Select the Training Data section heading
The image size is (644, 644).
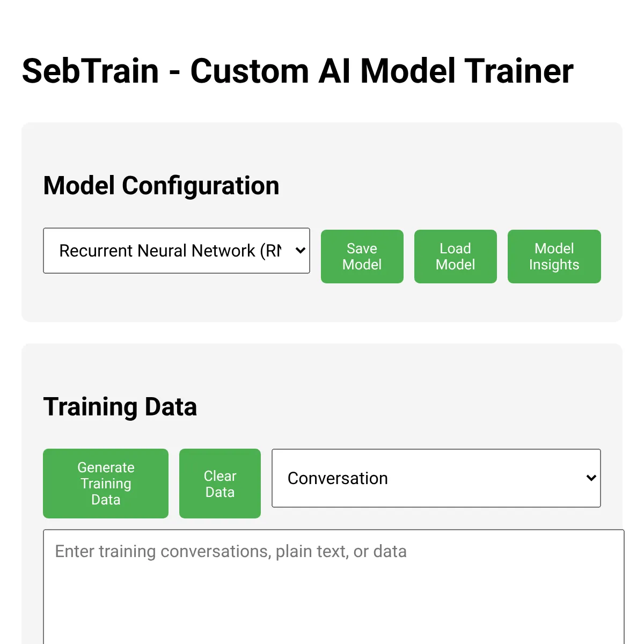click(120, 407)
